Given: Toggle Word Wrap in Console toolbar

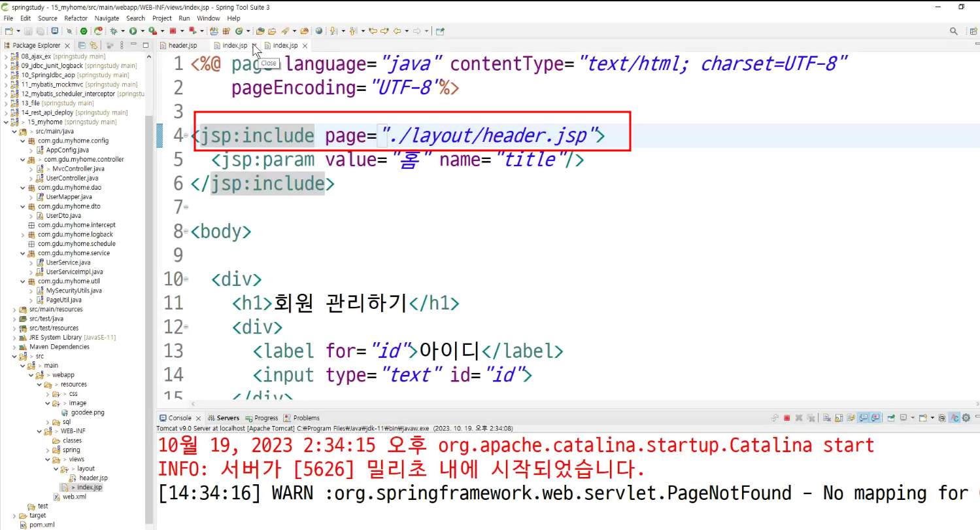Looking at the screenshot, I should tap(851, 417).
